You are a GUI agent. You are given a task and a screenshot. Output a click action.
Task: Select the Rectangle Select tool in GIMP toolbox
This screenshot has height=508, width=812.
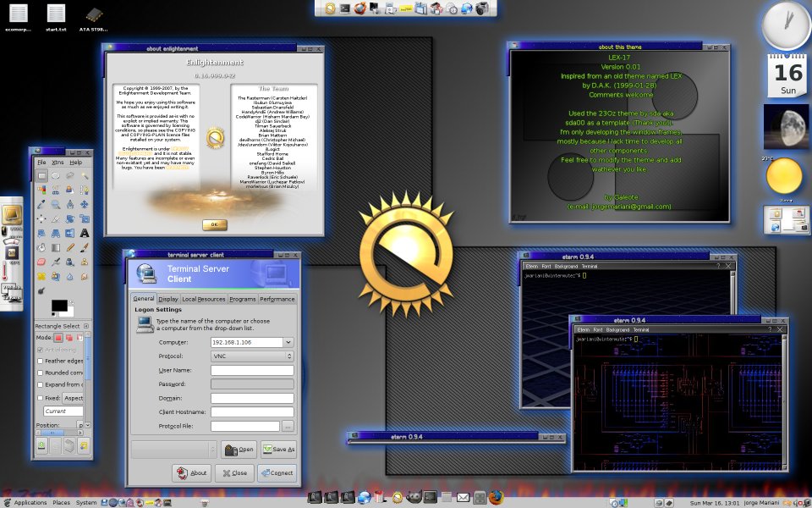coord(41,176)
